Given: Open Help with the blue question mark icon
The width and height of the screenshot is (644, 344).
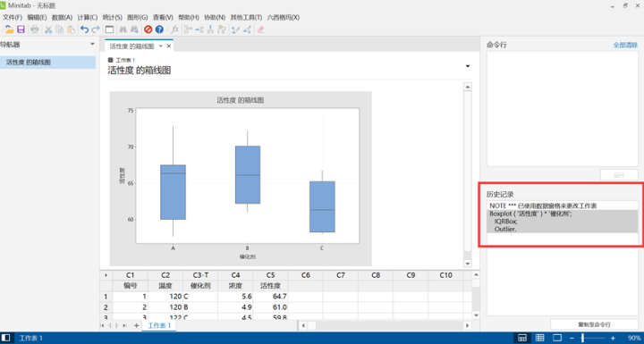Looking at the screenshot, I should (x=159, y=29).
